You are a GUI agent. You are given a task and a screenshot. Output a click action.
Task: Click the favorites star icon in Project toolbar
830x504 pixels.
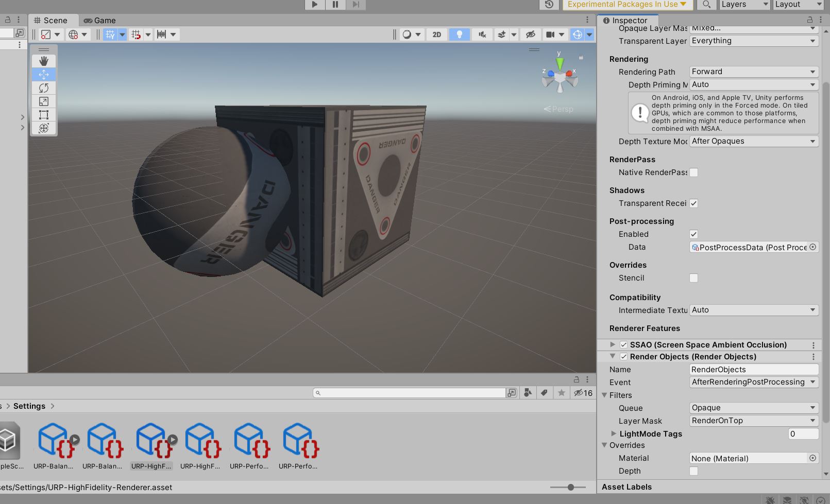[x=561, y=392]
